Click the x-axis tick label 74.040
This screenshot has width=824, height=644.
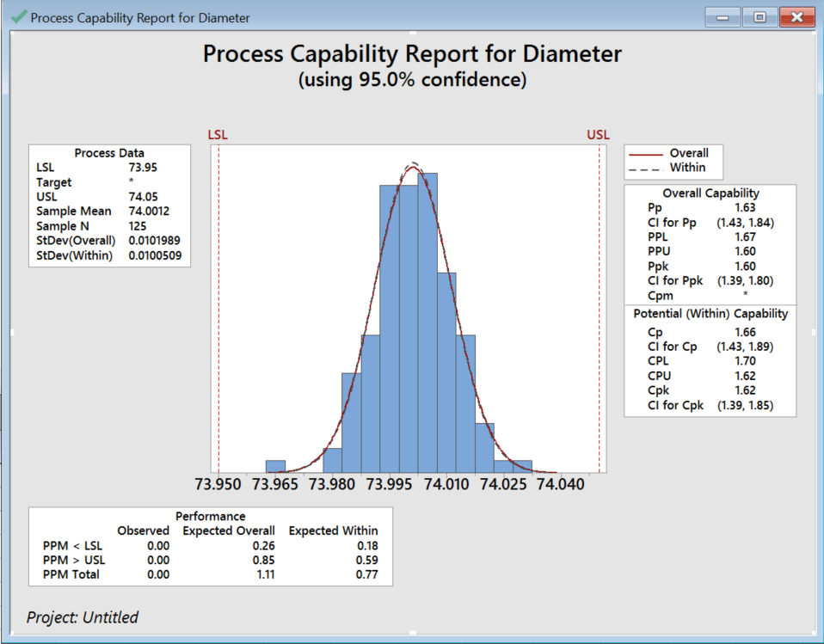click(x=560, y=485)
